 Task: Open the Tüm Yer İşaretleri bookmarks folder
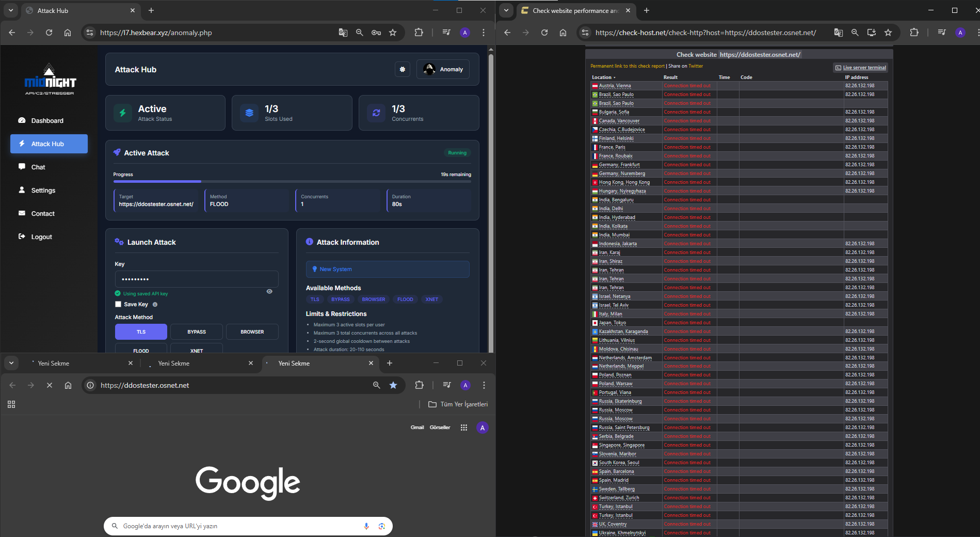[x=458, y=404]
